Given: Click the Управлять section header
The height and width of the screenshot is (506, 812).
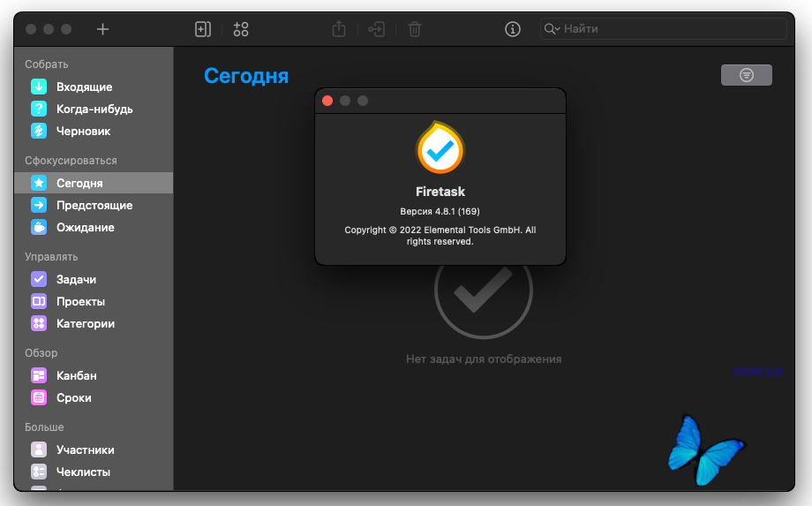Looking at the screenshot, I should (51, 257).
